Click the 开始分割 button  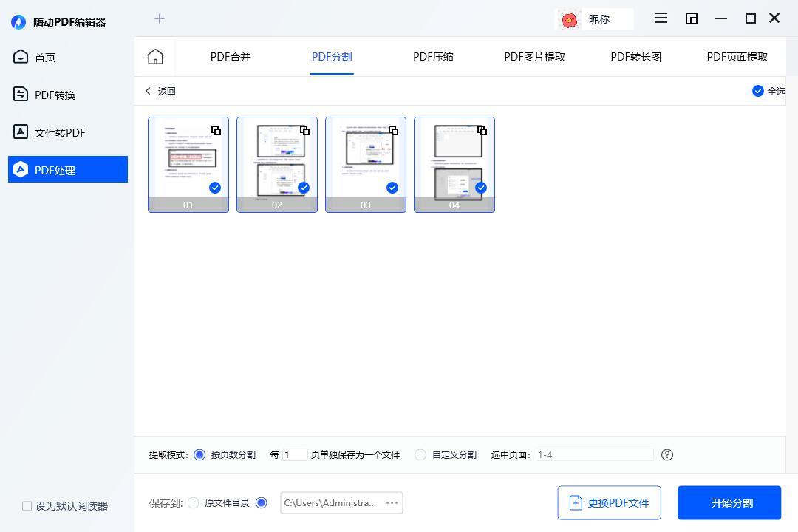[729, 503]
